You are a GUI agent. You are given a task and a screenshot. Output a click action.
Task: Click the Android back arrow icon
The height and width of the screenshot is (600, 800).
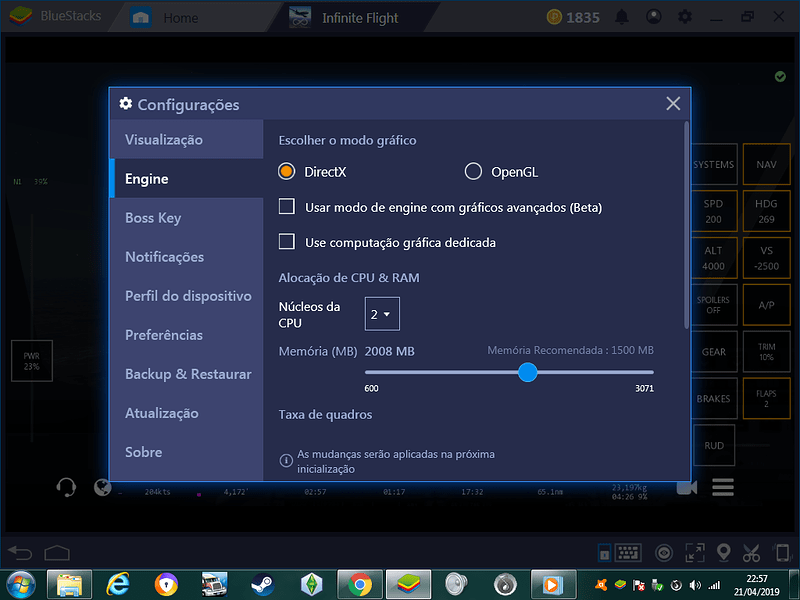(x=20, y=553)
